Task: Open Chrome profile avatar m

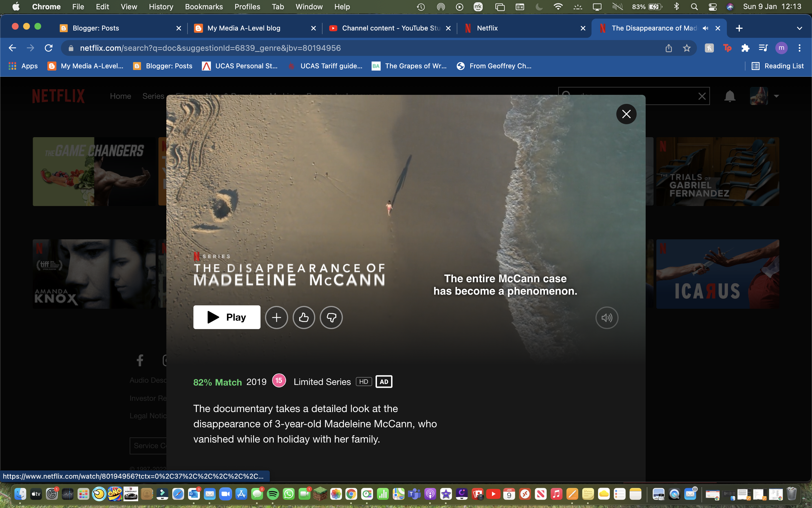Action: [781, 48]
